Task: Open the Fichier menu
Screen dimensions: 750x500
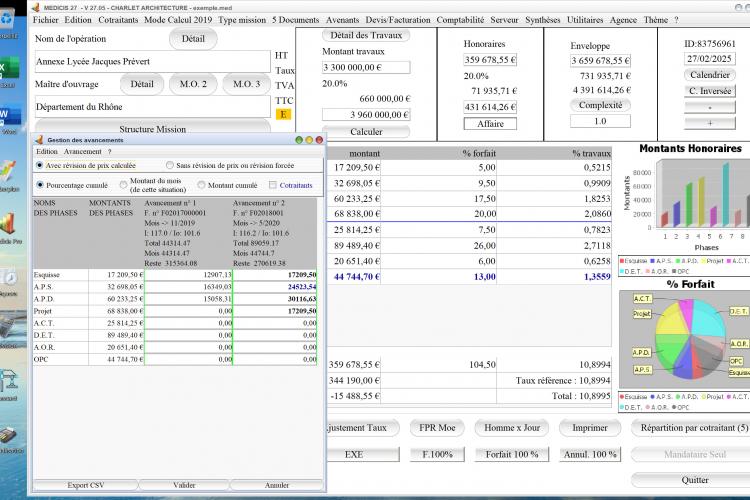Action: click(45, 20)
